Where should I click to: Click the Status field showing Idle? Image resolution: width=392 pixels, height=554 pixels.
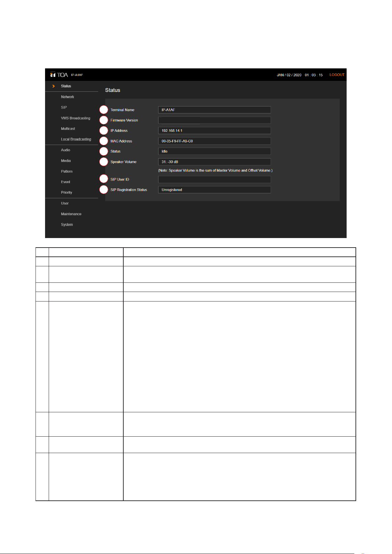214,151
